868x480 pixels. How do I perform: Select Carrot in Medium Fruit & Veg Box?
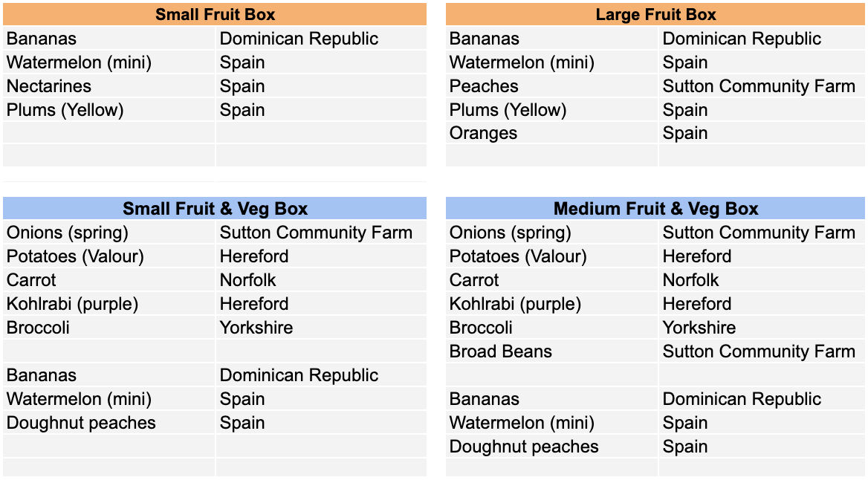point(552,279)
